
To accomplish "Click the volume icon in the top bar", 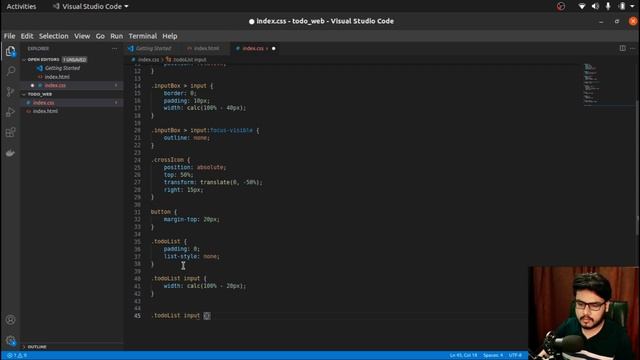I will 595,6.
